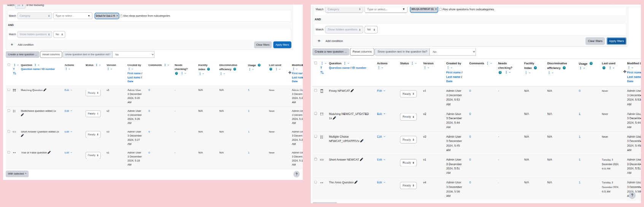Click pencil icon after Multichoice question edited 1x
Screen dimensions: 644x207
22,115
